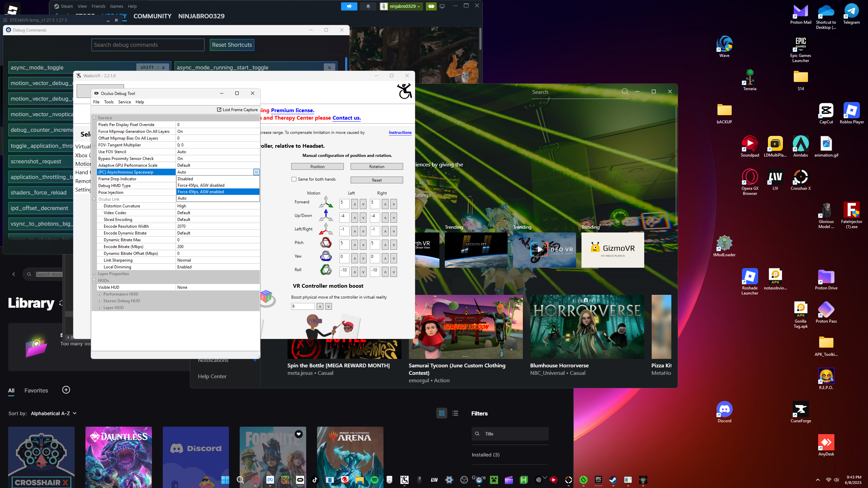Collapse the Oculus Link section
Viewport: 868px width, 488px height.
point(94,199)
